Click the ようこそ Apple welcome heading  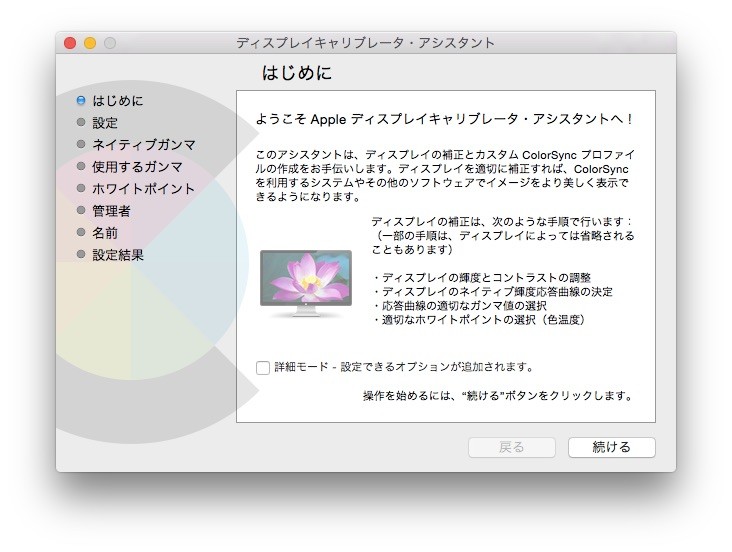[444, 120]
